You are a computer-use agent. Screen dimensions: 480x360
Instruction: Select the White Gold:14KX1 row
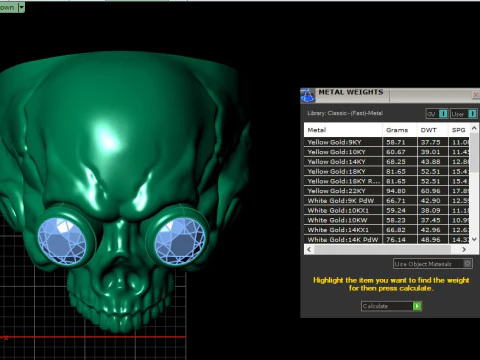click(x=387, y=230)
